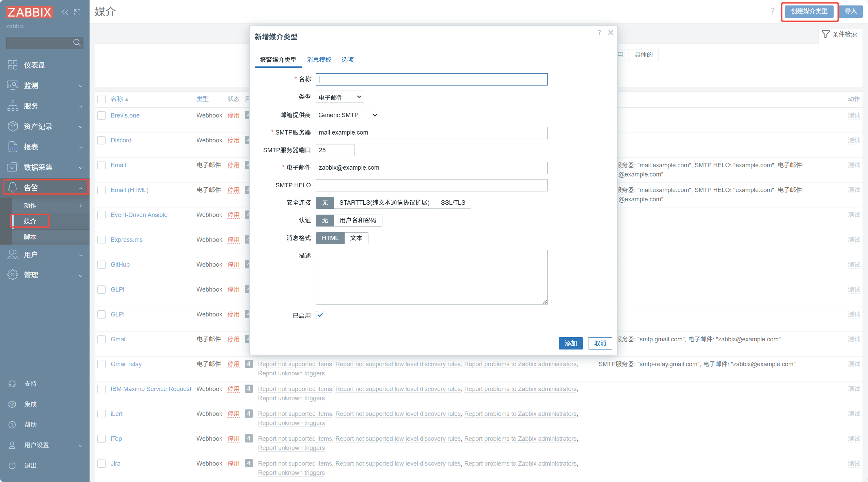This screenshot has height=482, width=868.
Task: Select the Discord row checkbox
Action: (101, 140)
